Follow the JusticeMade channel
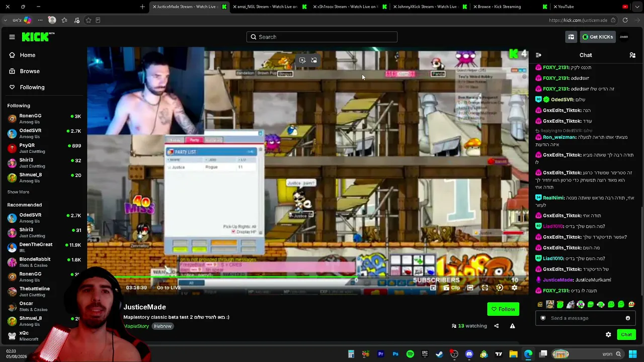The width and height of the screenshot is (644, 362). (x=503, y=309)
